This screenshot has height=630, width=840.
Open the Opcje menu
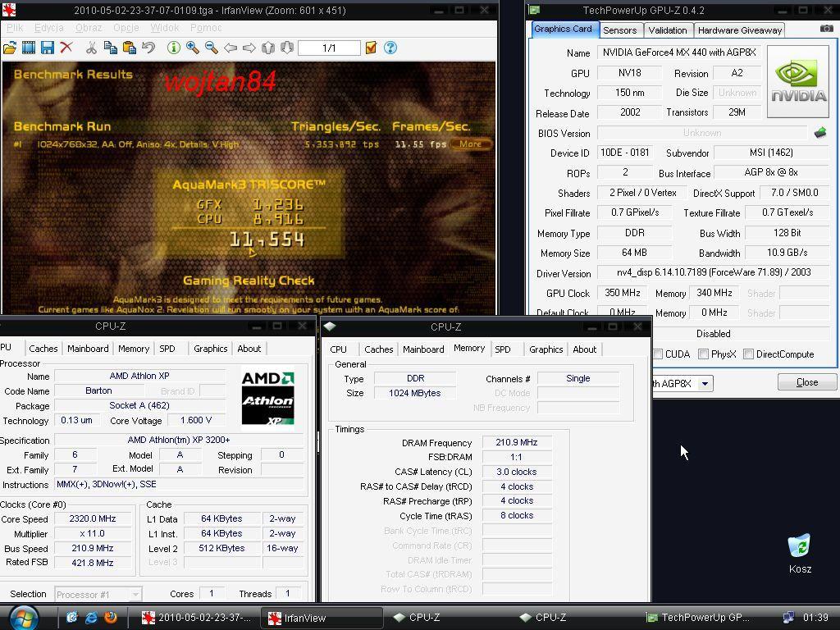coord(126,28)
